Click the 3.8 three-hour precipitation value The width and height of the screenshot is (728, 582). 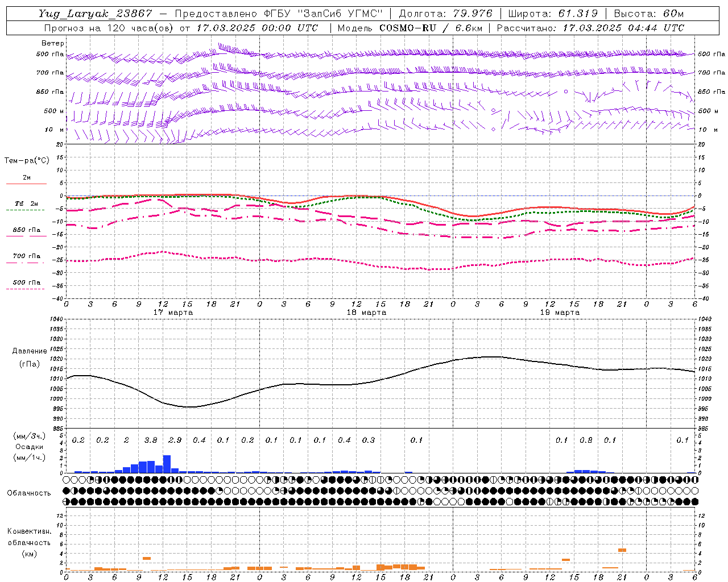151,440
